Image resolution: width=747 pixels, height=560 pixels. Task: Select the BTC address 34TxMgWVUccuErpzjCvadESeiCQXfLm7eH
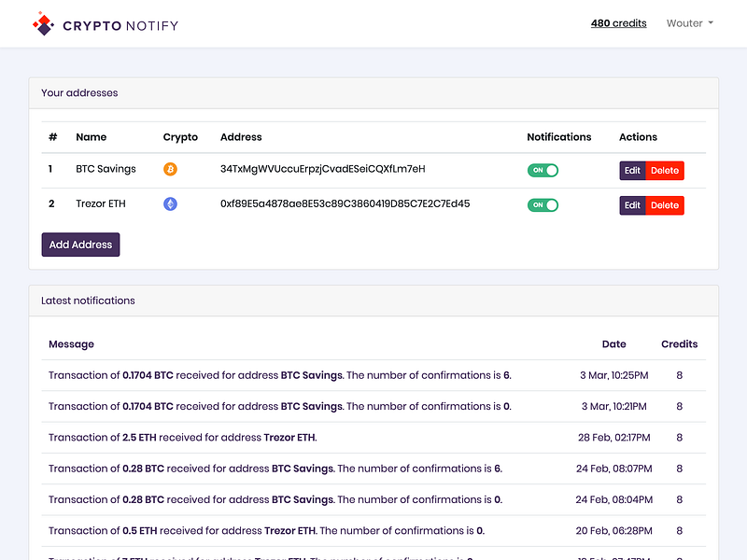click(x=322, y=169)
